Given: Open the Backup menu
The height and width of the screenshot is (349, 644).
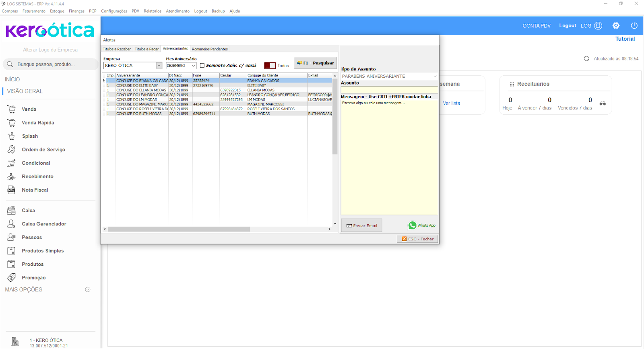Looking at the screenshot, I should (218, 11).
